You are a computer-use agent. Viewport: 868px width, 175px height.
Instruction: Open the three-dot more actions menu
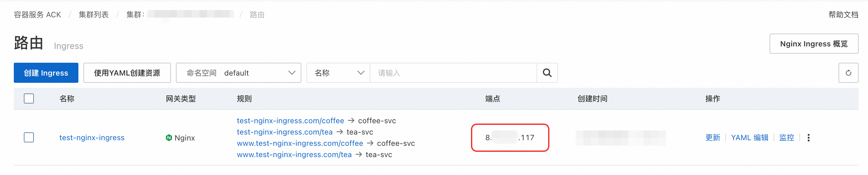[808, 138]
